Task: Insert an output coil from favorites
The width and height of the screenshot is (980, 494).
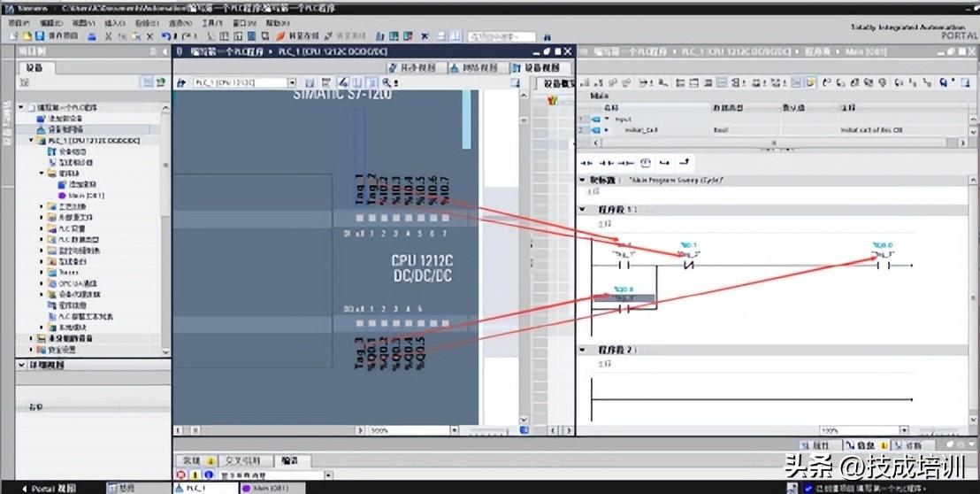Action: [625, 163]
